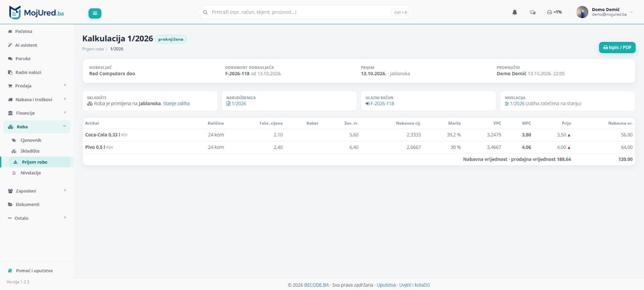Click Demo Demić profile avatar
Viewport: 644px width, 290px height.
[582, 12]
